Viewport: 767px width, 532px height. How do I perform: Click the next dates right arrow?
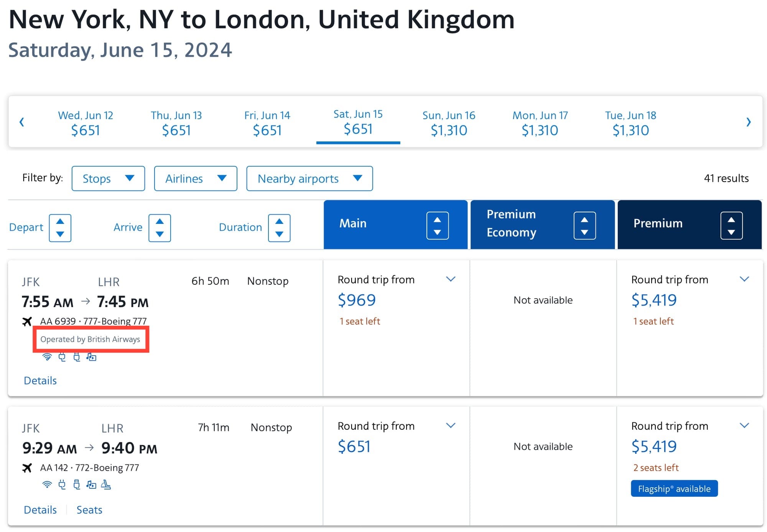748,122
